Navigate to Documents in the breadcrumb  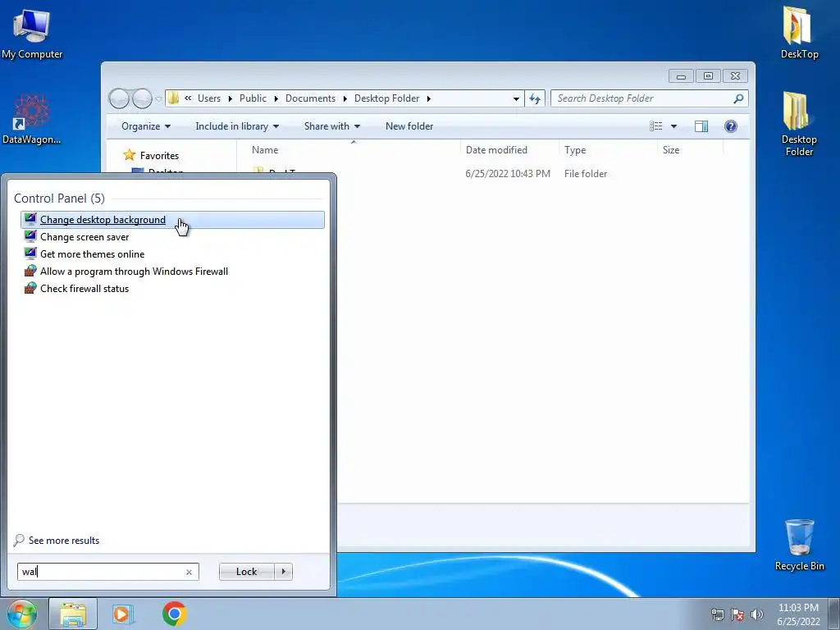pos(310,98)
